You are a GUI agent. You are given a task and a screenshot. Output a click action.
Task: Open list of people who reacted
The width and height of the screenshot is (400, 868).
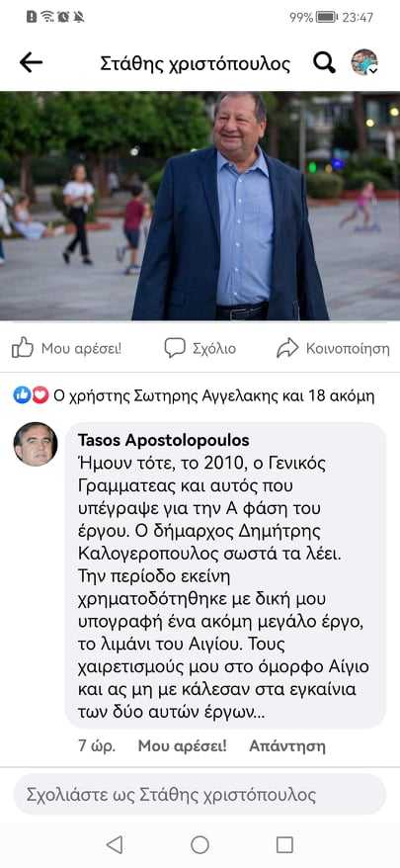[x=213, y=395]
